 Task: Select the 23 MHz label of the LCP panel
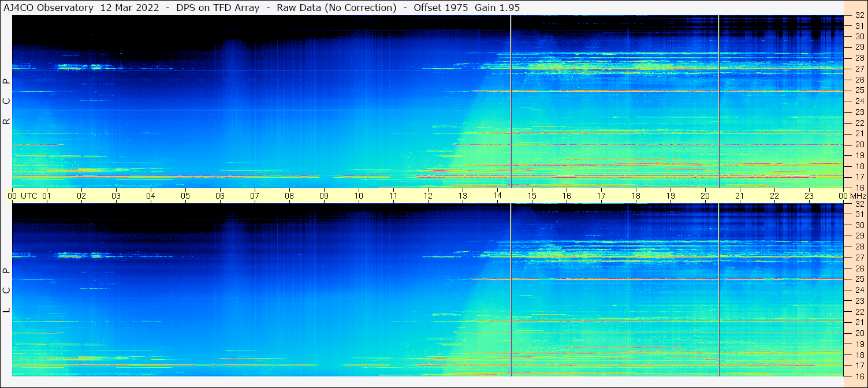click(x=859, y=301)
